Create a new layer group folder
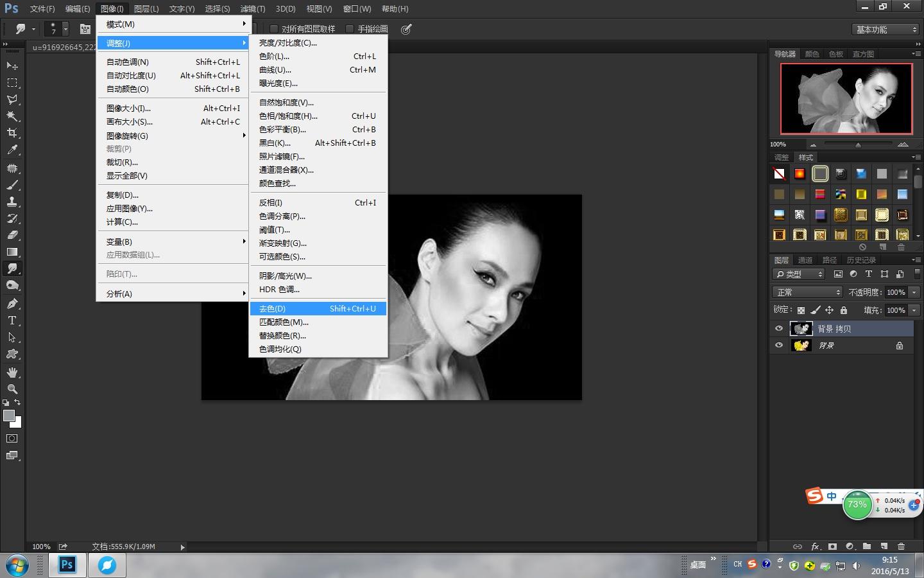The width and height of the screenshot is (924, 578). point(867,547)
